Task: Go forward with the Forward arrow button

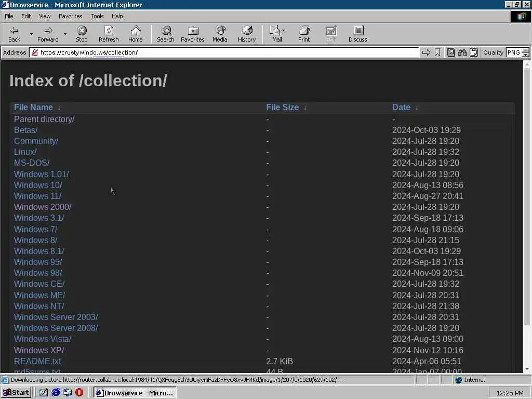Action: tap(48, 34)
